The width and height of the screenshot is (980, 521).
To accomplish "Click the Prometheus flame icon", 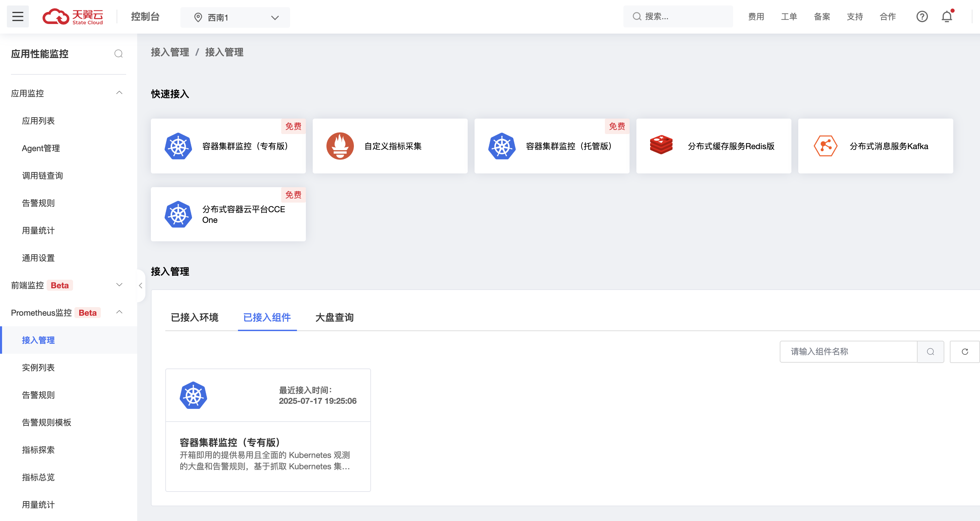I will tap(340, 146).
